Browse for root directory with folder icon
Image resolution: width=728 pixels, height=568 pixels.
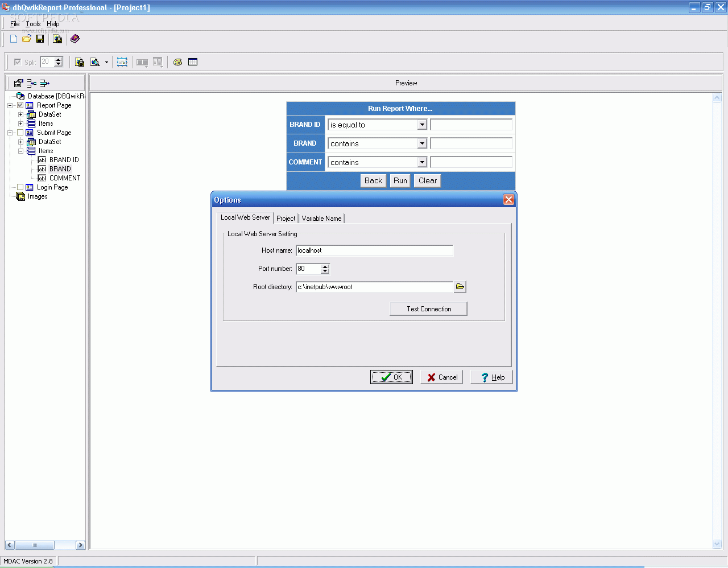tap(460, 287)
